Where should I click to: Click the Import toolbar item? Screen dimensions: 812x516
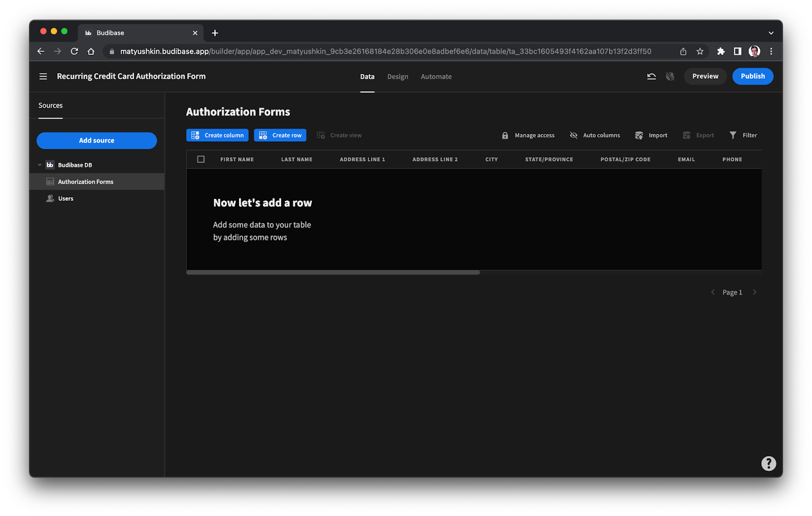pos(651,135)
